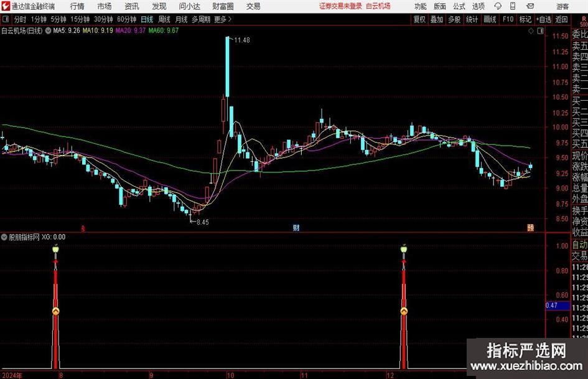Switch to 1分钟 period
The height and width of the screenshot is (379, 588).
(x=38, y=19)
